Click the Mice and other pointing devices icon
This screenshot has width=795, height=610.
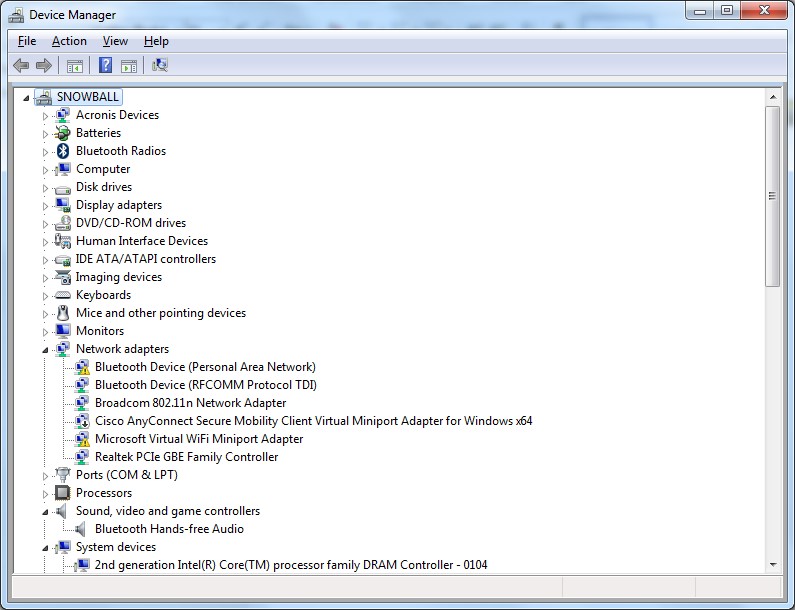pos(62,313)
